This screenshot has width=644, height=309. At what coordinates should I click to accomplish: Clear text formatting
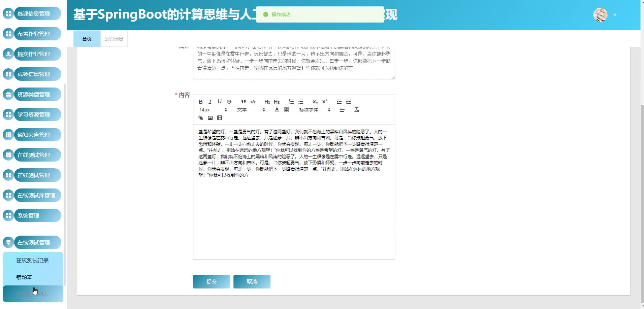pyautogui.click(x=357, y=110)
